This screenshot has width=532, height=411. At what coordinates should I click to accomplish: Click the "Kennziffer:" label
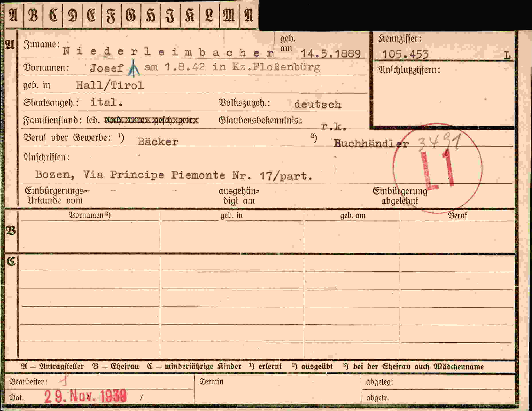(x=400, y=39)
